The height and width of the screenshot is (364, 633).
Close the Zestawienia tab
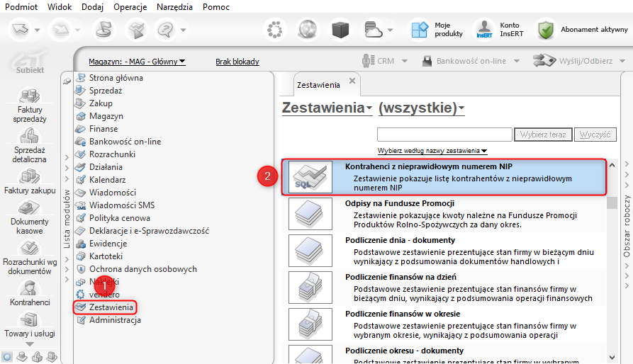point(352,81)
